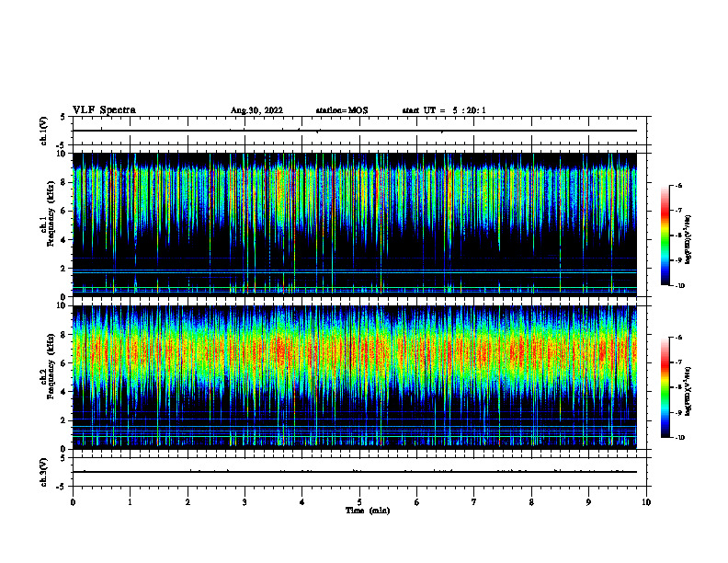Click the ch.1 colorbar tick label "-10"
Image resolution: width=728 pixels, height=563 pixels.
(679, 286)
